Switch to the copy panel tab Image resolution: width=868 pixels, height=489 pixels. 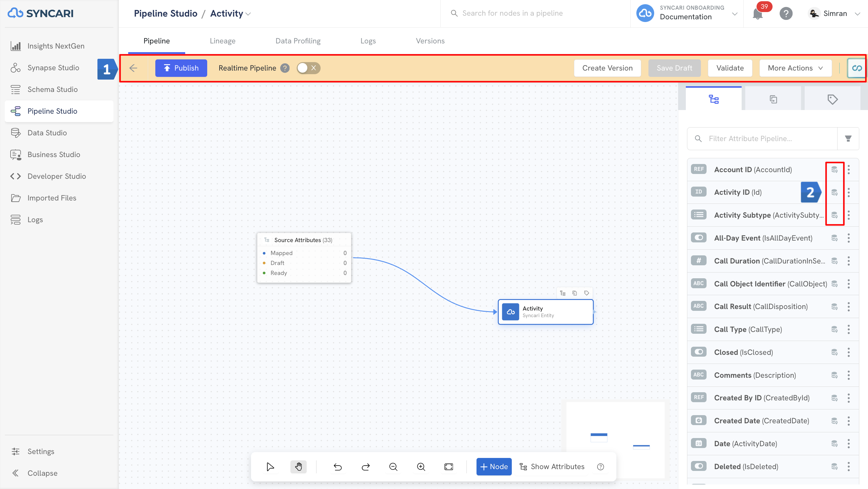pyautogui.click(x=773, y=99)
